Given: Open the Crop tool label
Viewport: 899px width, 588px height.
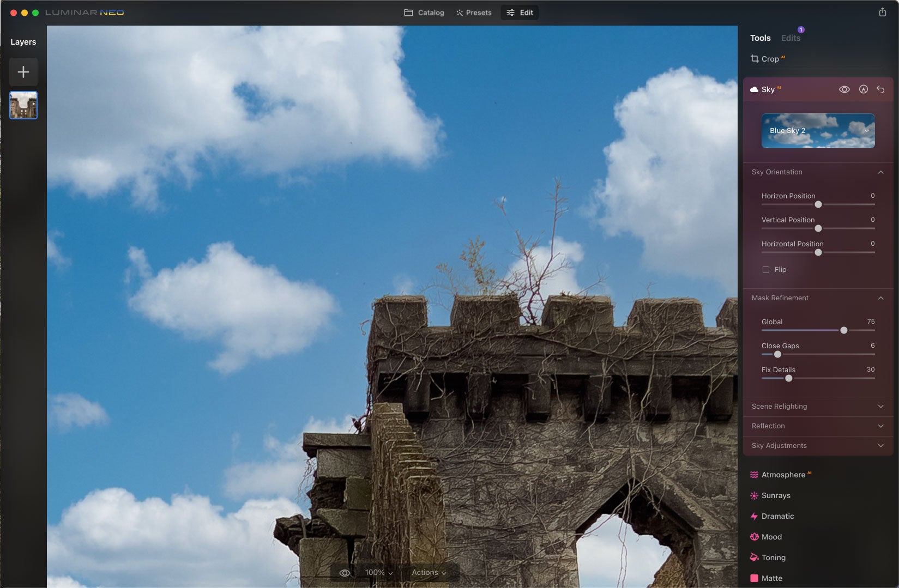Looking at the screenshot, I should [770, 59].
